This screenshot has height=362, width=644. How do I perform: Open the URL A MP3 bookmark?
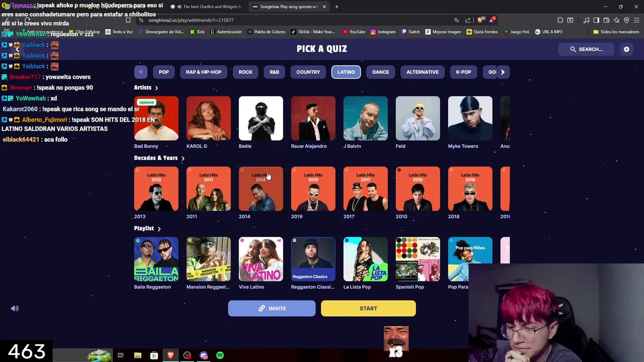548,32
